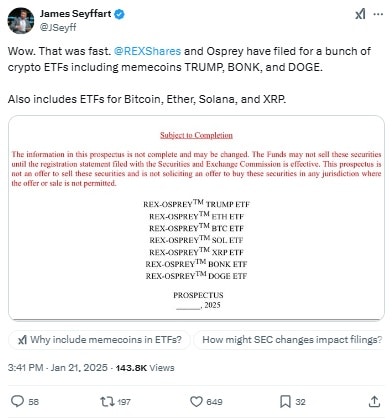Select 'How might SEC changes impact filings?' suggestion
Image resolution: width=392 pixels, height=419 pixels.
289,340
